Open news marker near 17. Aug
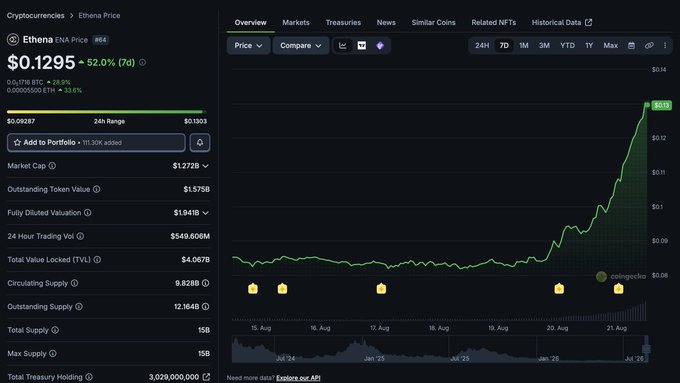The width and height of the screenshot is (680, 383). [381, 288]
